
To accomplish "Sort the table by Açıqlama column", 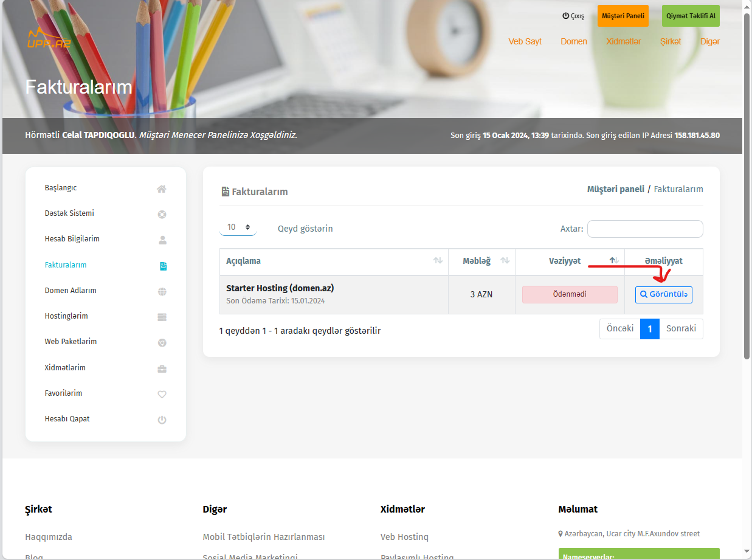I will [x=333, y=261].
